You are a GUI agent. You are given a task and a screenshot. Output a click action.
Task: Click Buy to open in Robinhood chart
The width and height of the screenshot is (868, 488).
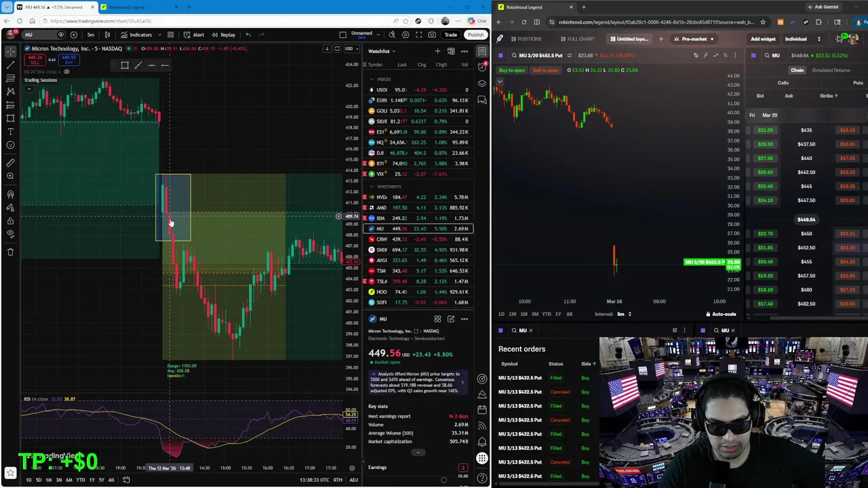(512, 70)
